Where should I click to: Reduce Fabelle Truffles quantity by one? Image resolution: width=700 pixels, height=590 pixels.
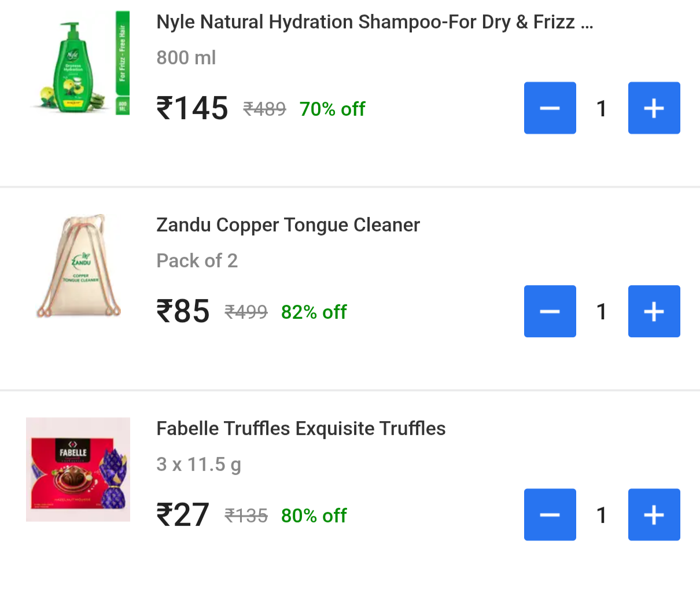[550, 515]
